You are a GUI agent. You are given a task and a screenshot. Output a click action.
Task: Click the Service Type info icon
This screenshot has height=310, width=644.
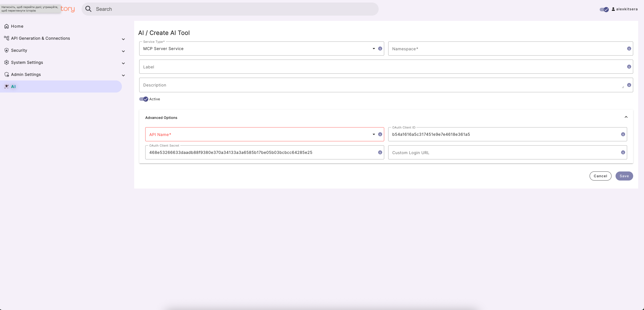point(380,49)
